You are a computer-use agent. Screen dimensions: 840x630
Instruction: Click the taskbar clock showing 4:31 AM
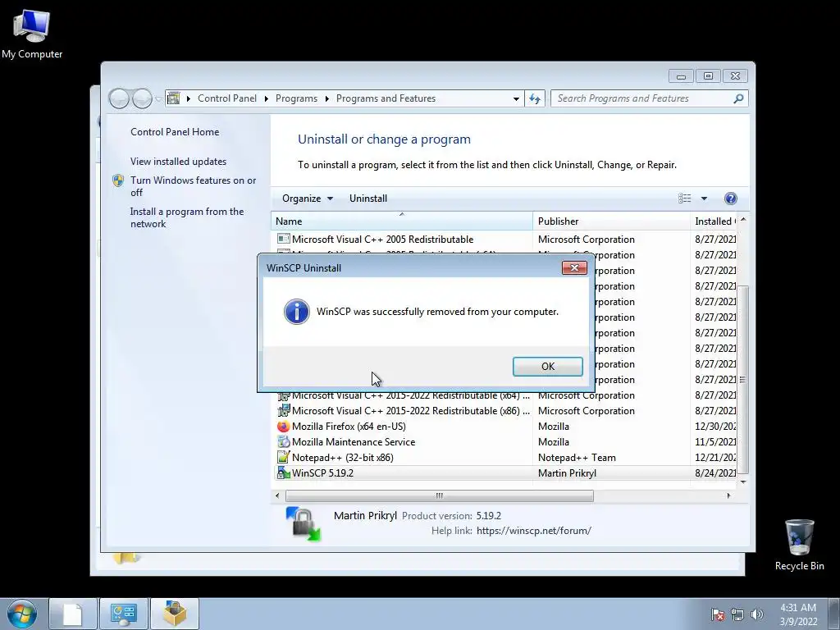pyautogui.click(x=798, y=614)
